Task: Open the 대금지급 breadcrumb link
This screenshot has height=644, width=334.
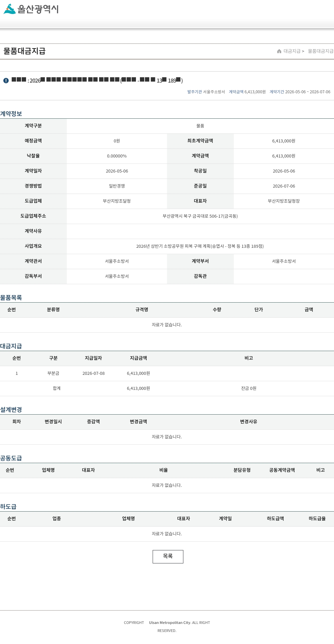Action: (292, 51)
